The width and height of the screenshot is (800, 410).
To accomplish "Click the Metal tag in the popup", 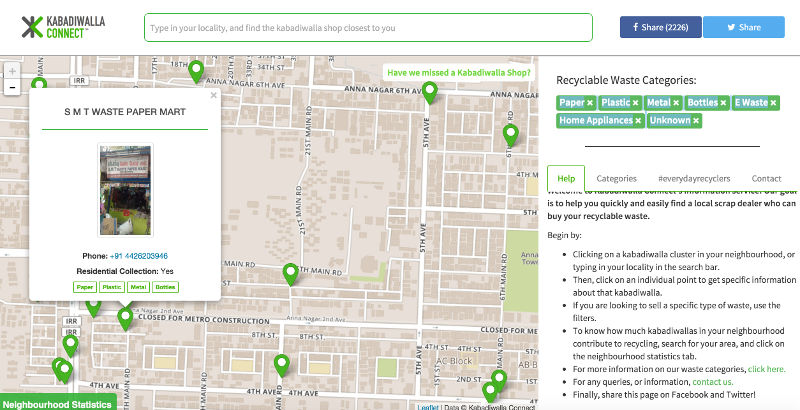I will pyautogui.click(x=138, y=287).
